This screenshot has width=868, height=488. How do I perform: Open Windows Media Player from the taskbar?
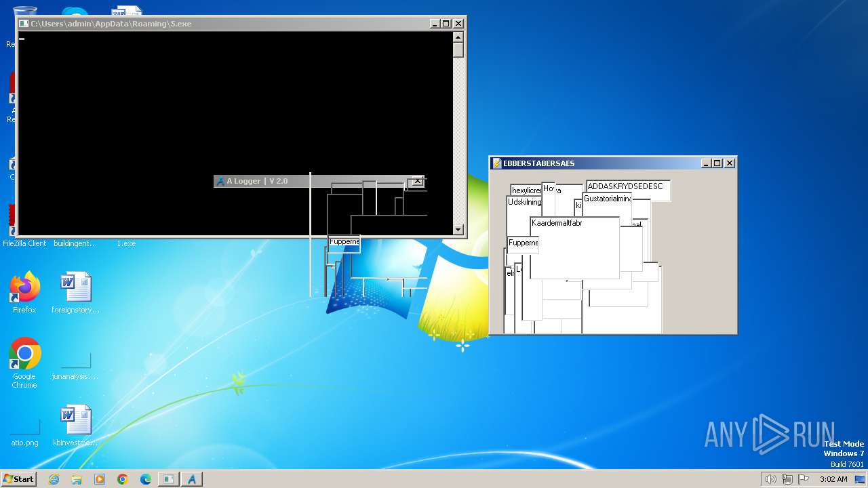coord(100,479)
